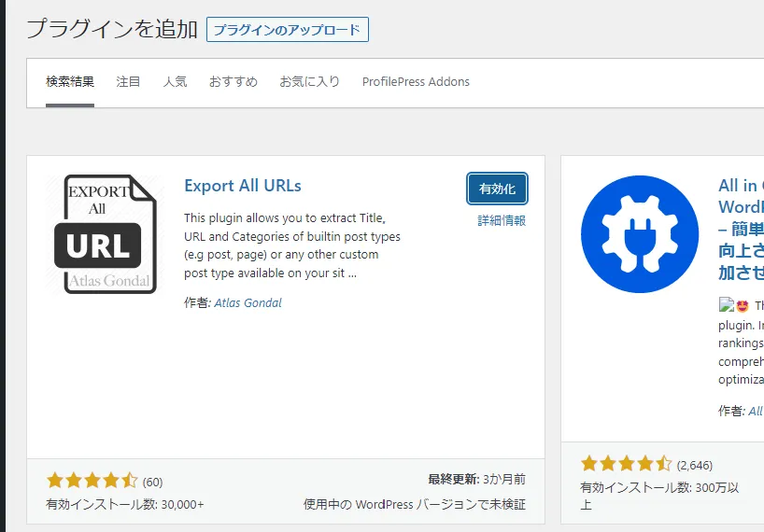Click the プラグインを追加 page heading

[x=112, y=29]
